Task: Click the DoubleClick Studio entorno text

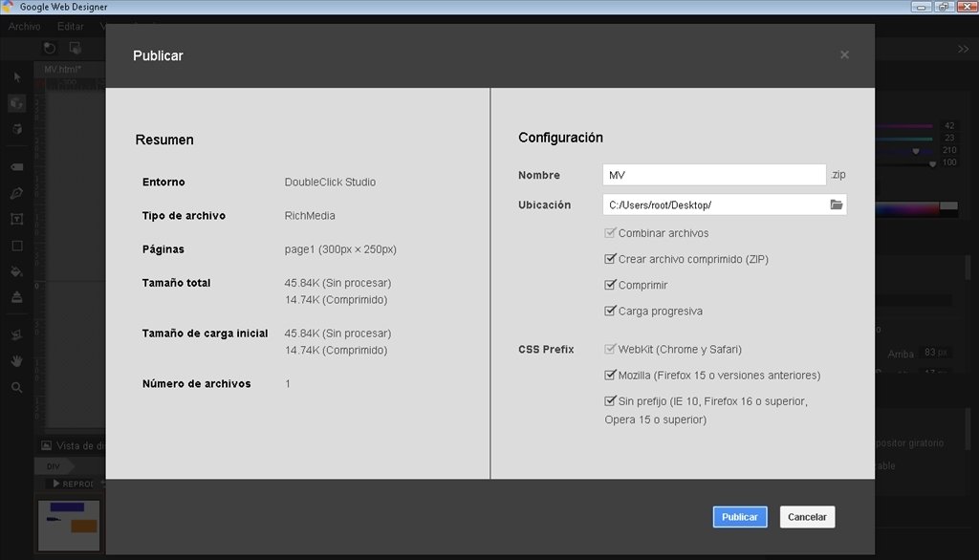Action: [x=330, y=182]
